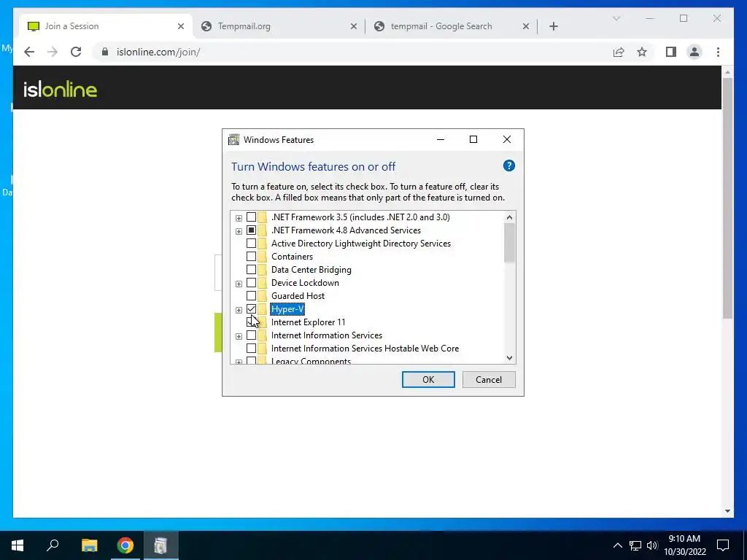747x560 pixels.
Task: Open network status tray icon
Action: [x=635, y=545]
